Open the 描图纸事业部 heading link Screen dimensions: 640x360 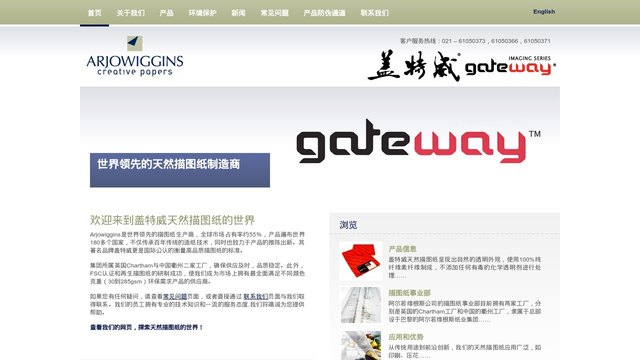coord(409,293)
